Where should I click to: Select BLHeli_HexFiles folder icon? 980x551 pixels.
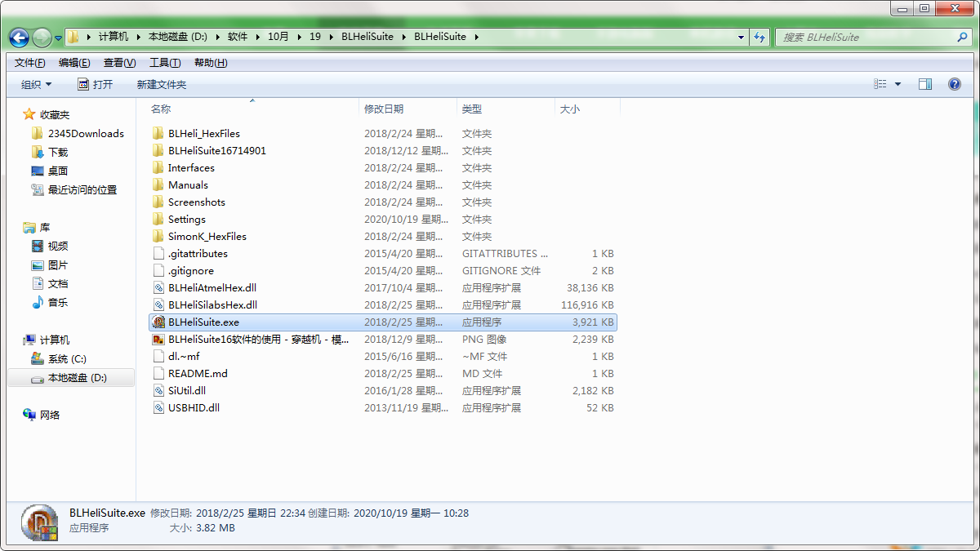coord(159,133)
